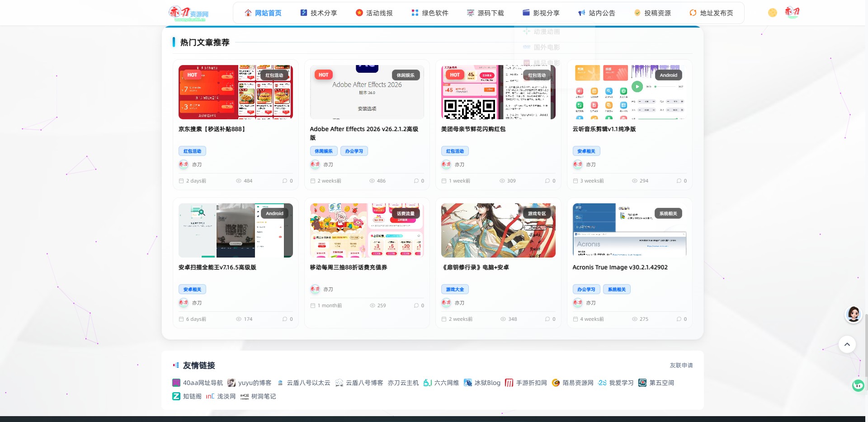The height and width of the screenshot is (422, 868).
Task: Click the 友联申请 link
Action: click(x=681, y=365)
